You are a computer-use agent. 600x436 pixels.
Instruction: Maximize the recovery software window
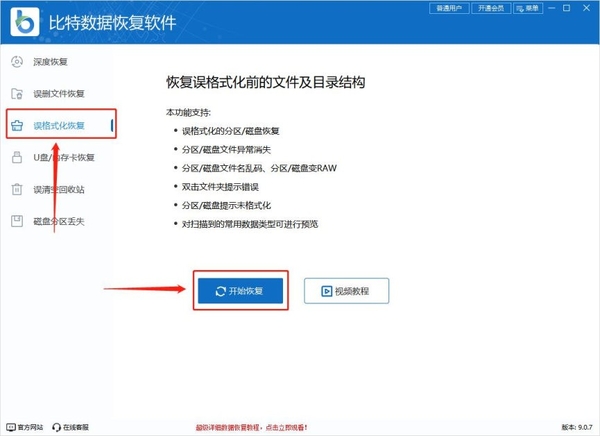pos(567,8)
